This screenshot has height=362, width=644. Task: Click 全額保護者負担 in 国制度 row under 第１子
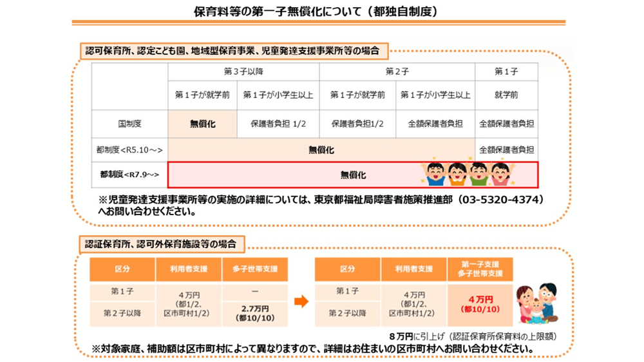point(506,124)
